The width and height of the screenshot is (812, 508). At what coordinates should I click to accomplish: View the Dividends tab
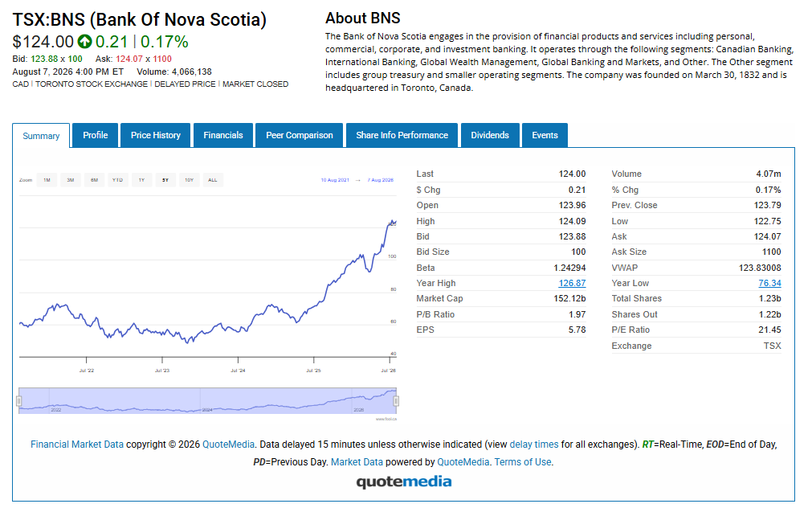pos(490,135)
